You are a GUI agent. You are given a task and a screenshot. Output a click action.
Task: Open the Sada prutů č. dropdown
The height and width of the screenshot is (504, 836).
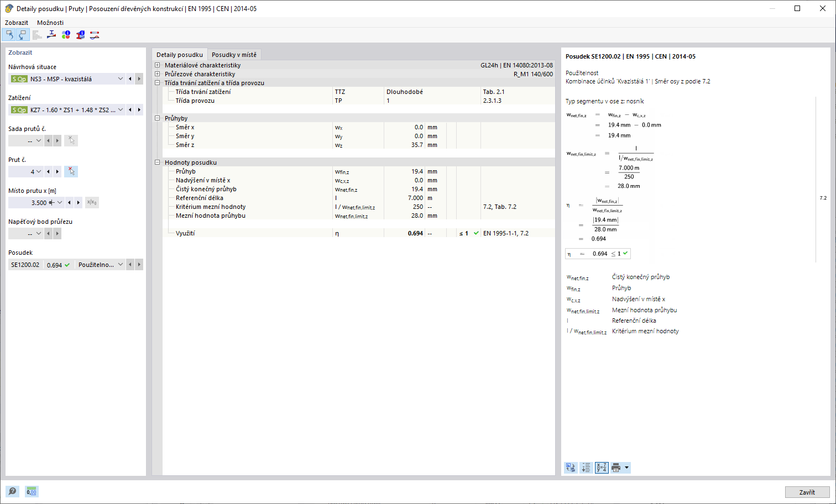(x=39, y=141)
